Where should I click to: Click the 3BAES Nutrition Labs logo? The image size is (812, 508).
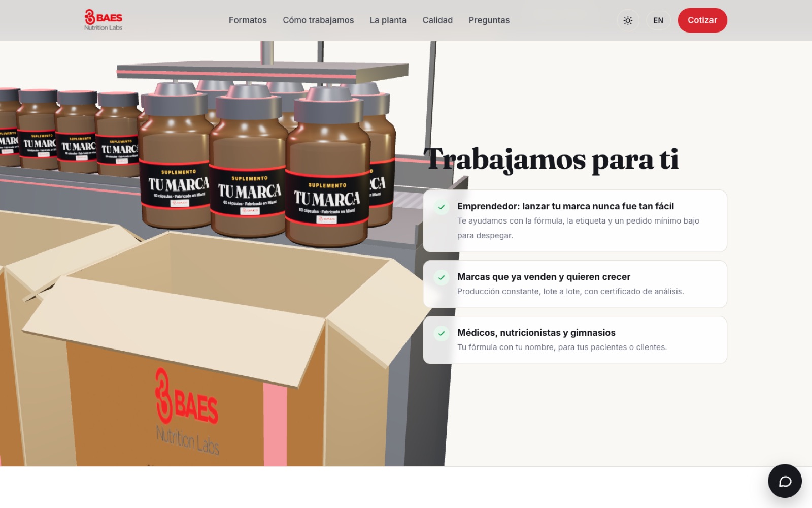[104, 20]
